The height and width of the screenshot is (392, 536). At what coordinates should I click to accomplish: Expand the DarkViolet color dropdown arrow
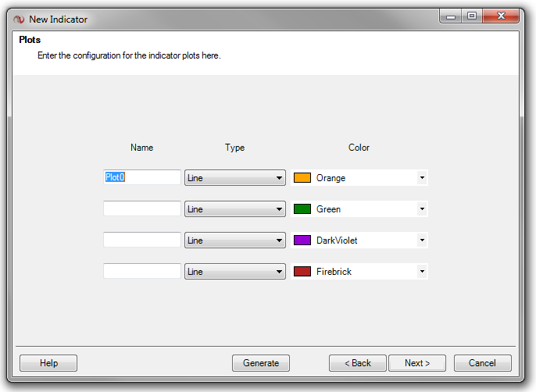422,241
